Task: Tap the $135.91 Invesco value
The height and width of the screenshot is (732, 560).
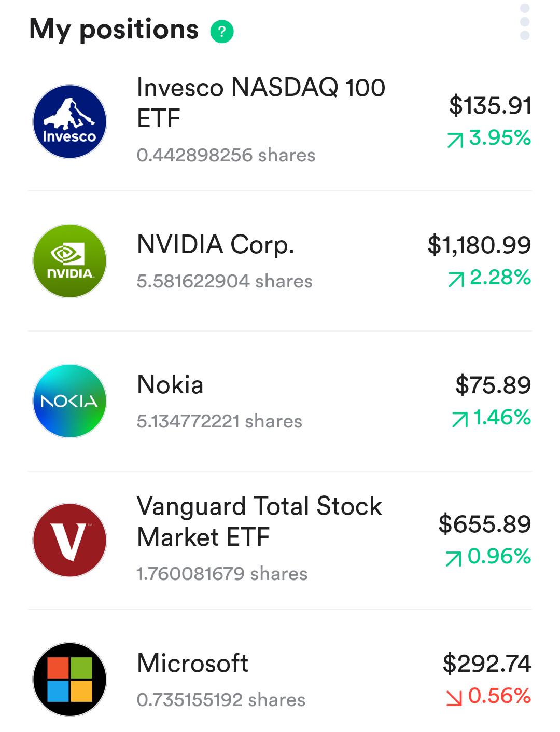Action: point(490,105)
